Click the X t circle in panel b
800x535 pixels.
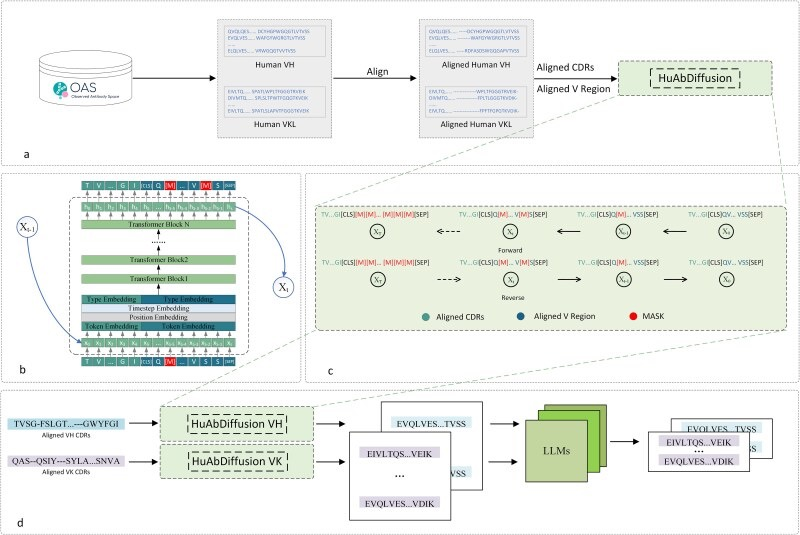[x=283, y=288]
